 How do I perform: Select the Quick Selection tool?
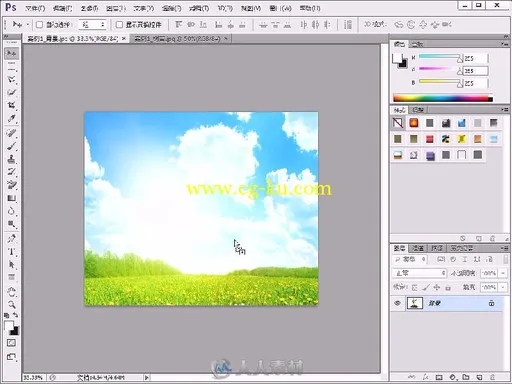pos(12,92)
